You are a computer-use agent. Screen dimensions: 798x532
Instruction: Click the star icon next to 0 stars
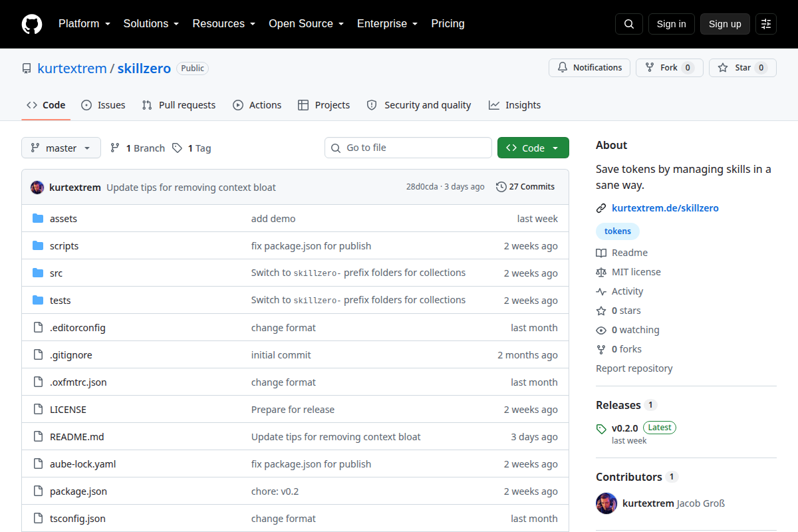point(601,311)
